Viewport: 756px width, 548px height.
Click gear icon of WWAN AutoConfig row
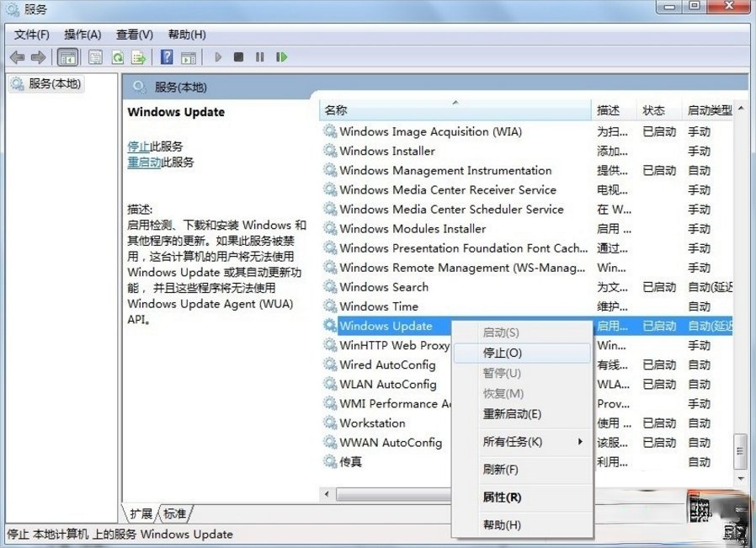[330, 442]
